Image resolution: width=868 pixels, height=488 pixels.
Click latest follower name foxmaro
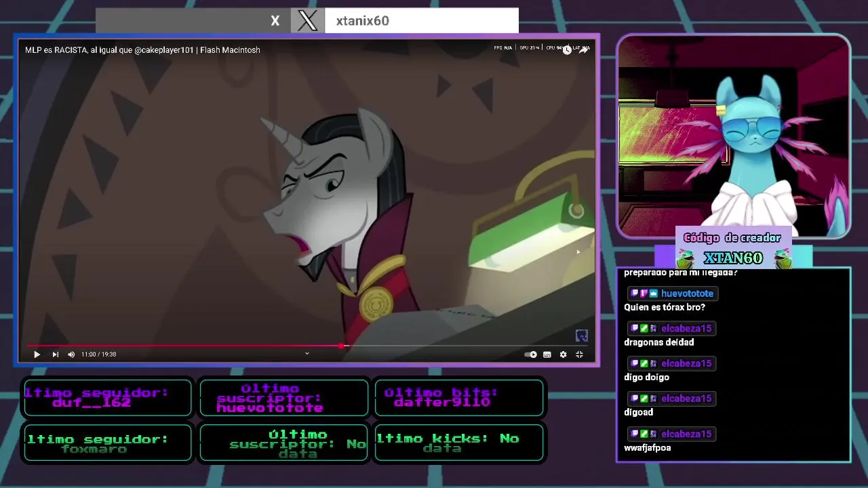pos(94,449)
